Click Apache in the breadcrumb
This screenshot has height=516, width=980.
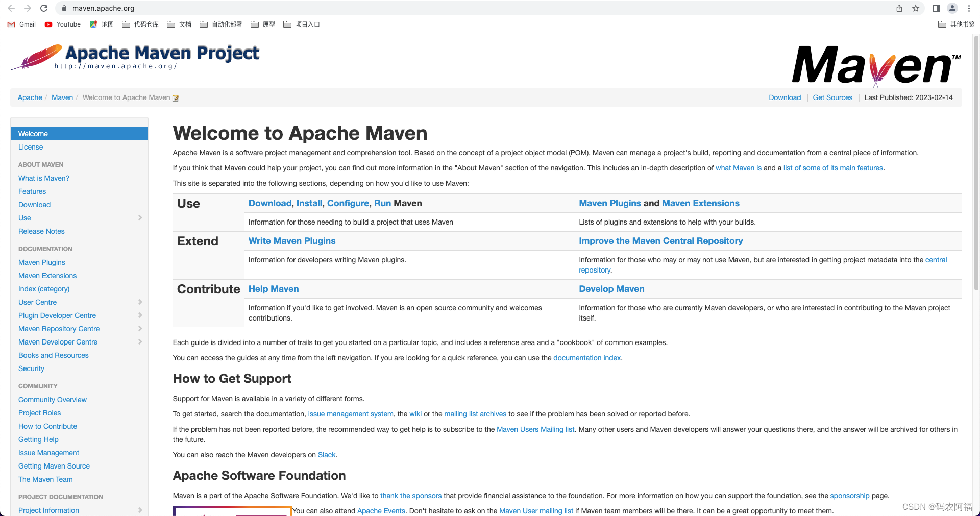30,97
